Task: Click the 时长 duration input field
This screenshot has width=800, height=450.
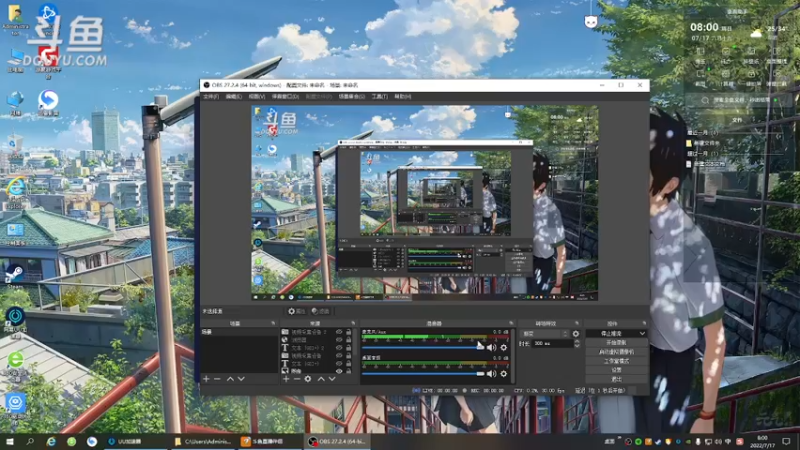Action: click(x=552, y=344)
